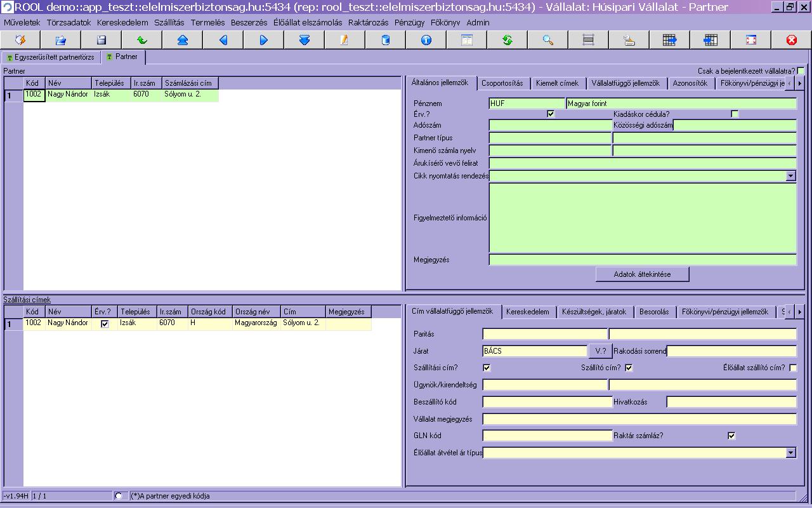Image resolution: width=812 pixels, height=508 pixels.
Task: Click the open folder toolbar icon
Action: [61, 40]
